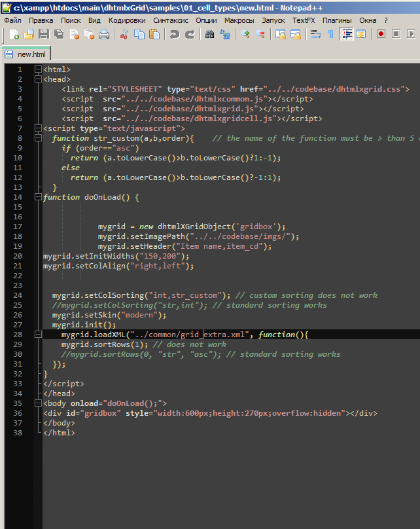Viewport: 420px width, 529px height.
Task: Open the ? help menu
Action: pos(386,20)
